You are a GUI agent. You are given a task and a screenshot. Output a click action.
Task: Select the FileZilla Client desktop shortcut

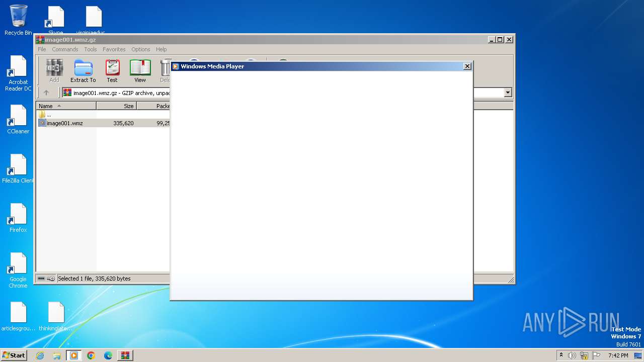pyautogui.click(x=18, y=169)
